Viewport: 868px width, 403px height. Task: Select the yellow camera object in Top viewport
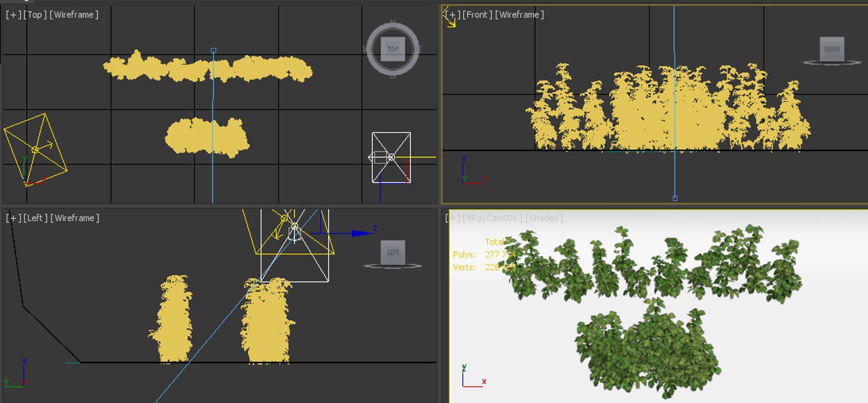click(x=35, y=150)
